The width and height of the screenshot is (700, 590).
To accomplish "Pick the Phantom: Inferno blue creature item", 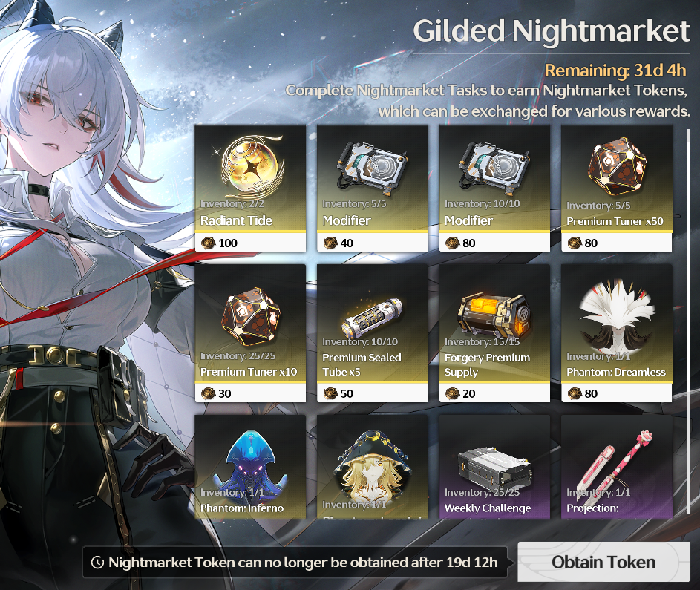I will point(250,467).
